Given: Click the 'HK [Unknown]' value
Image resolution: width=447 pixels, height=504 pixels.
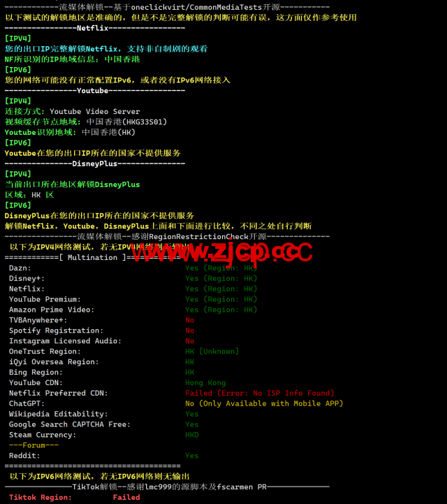Looking at the screenshot, I should (212, 352).
